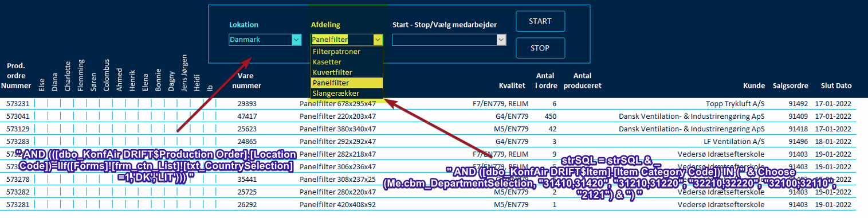Viewport: 868px width, 218px height.
Task: Click the Else cell for order 573231
Action: pyautogui.click(x=41, y=104)
